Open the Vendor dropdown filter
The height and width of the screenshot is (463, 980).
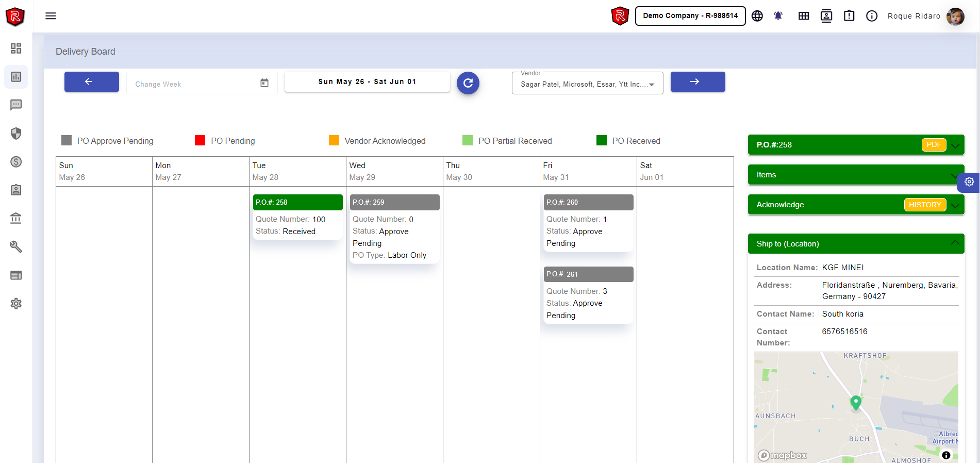click(x=587, y=84)
